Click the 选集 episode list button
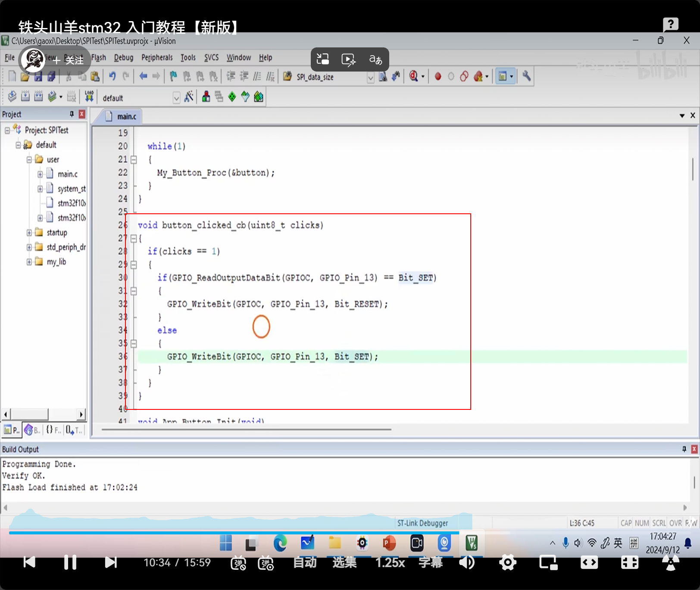 pyautogui.click(x=345, y=562)
